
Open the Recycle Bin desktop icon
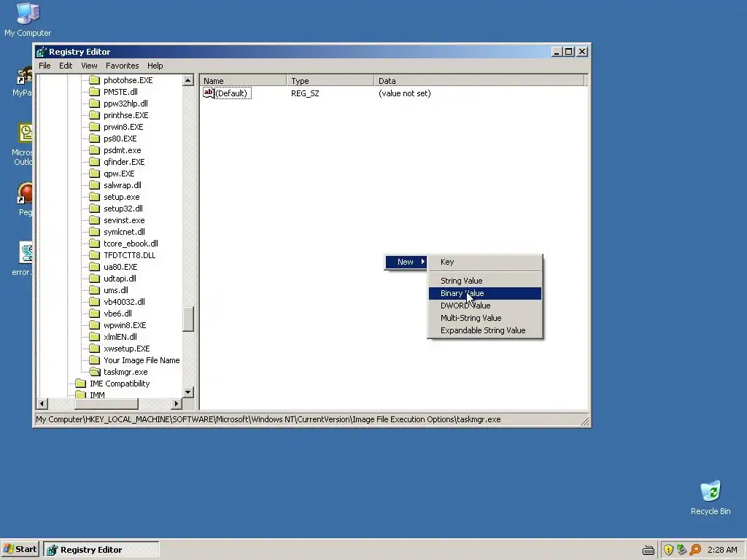click(x=711, y=497)
